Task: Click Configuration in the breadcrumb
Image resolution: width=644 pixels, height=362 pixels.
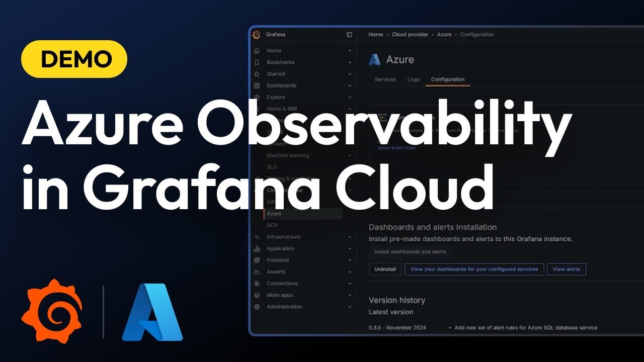Action: tap(477, 35)
